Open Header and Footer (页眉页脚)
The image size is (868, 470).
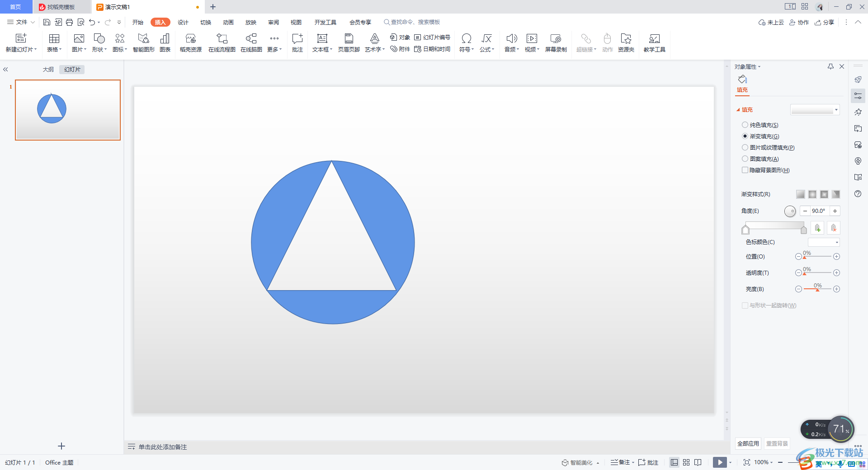click(x=349, y=42)
